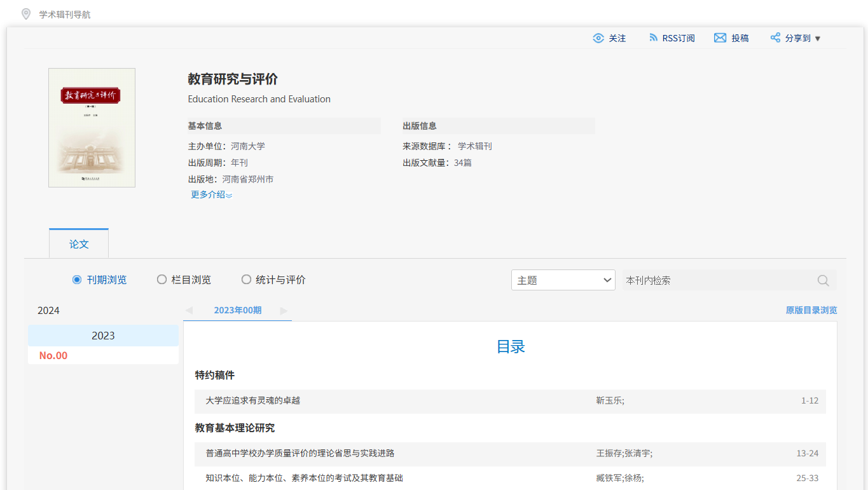
Task: Select year 2024 in the issue list
Action: click(x=48, y=311)
